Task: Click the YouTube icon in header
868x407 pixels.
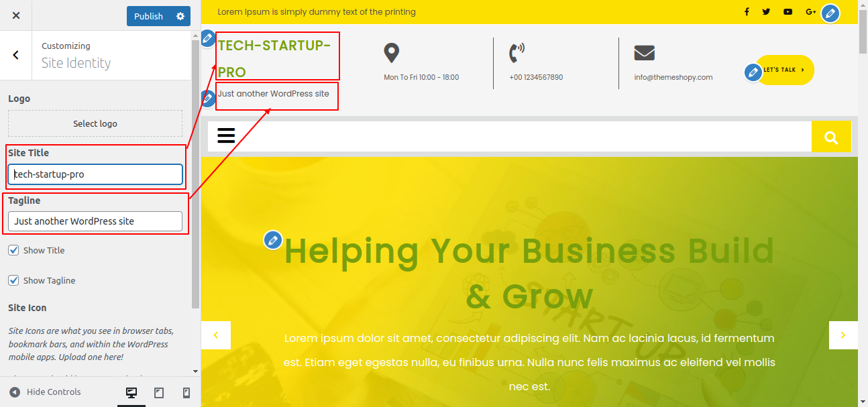Action: click(x=788, y=12)
